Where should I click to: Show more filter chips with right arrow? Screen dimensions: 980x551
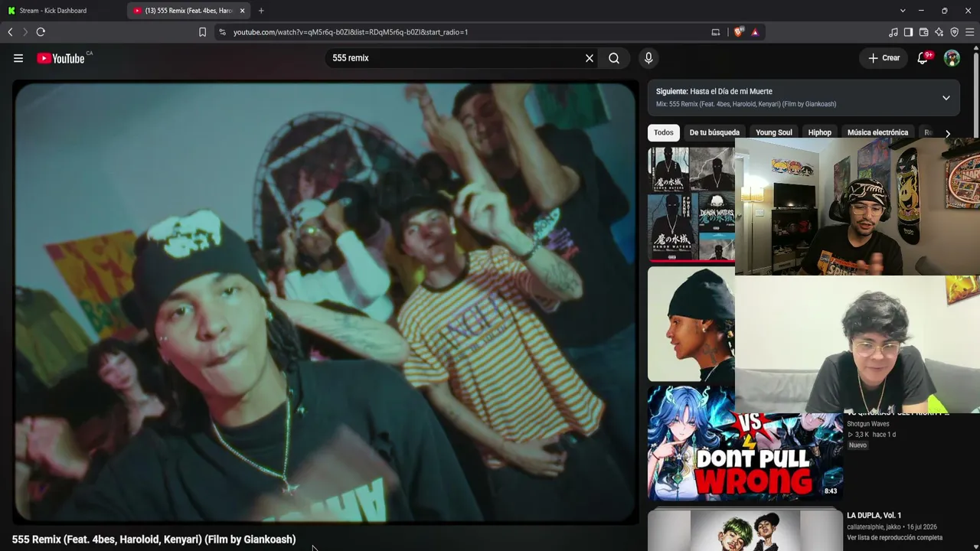point(948,133)
